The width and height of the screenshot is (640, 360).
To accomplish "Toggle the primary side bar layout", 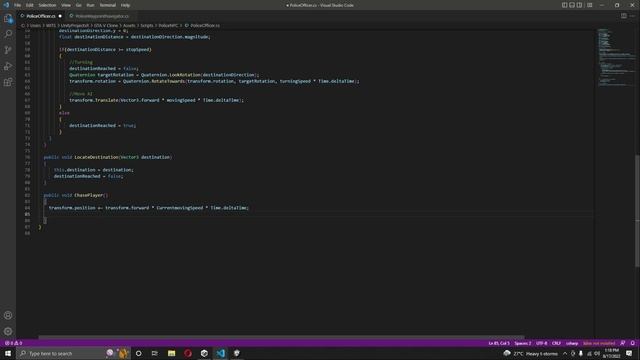I will point(564,5).
